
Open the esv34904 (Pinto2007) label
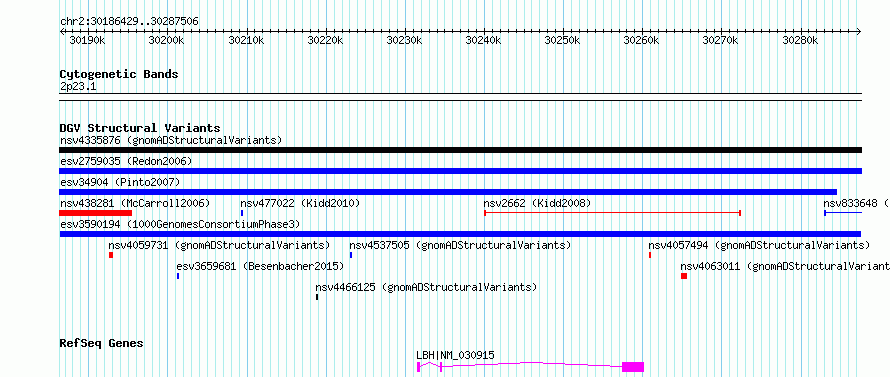coord(120,182)
